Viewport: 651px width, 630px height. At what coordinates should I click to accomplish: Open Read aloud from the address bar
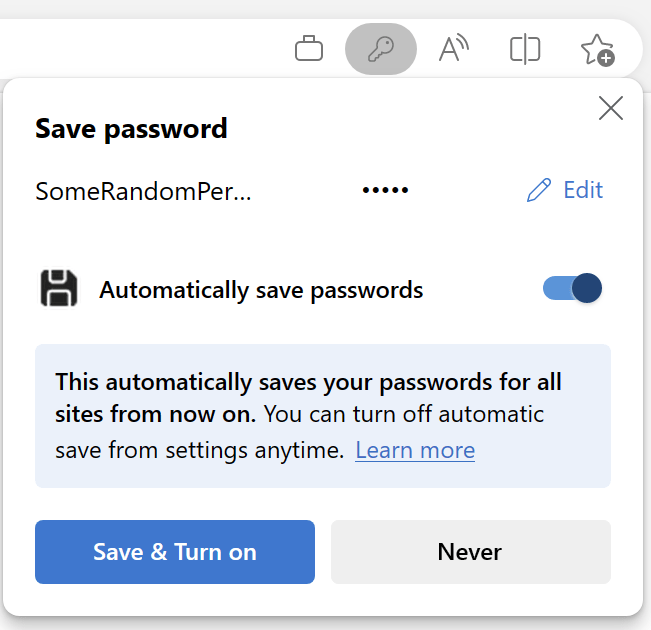pos(454,48)
